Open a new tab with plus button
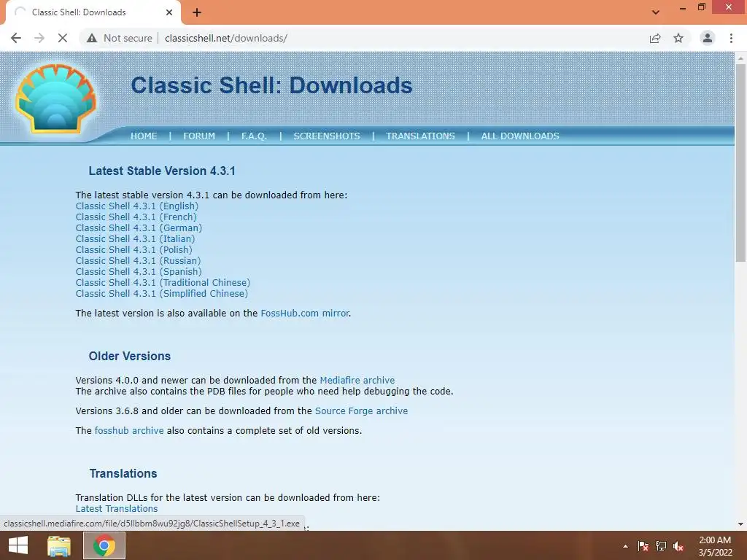747x560 pixels. pos(197,12)
